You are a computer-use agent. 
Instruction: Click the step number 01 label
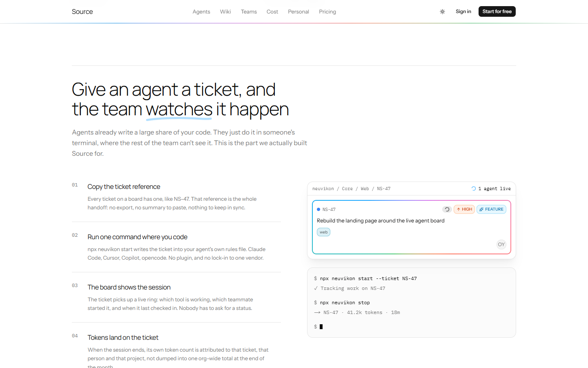75,185
